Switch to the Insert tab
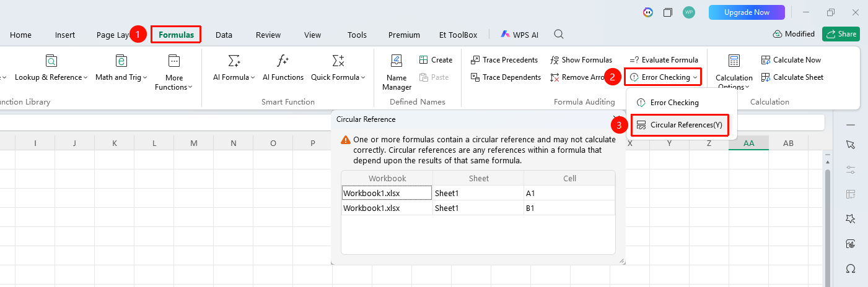The height and width of the screenshot is (287, 868). click(x=65, y=35)
